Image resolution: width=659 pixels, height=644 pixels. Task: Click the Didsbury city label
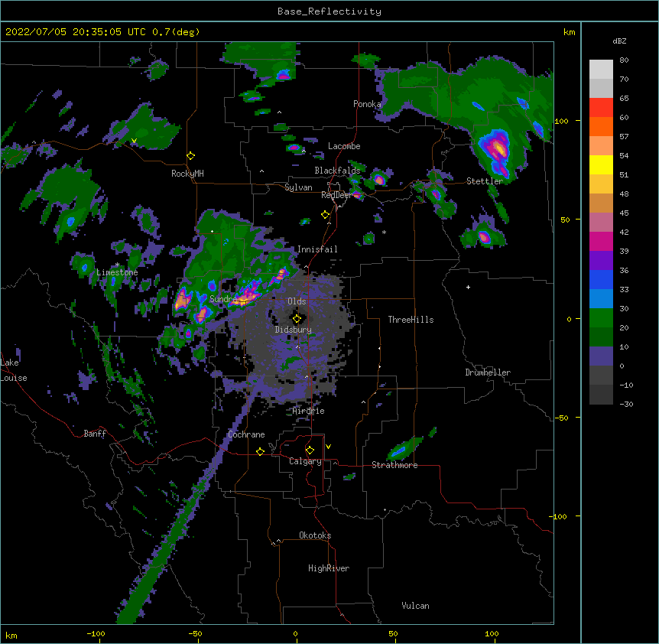[293, 330]
